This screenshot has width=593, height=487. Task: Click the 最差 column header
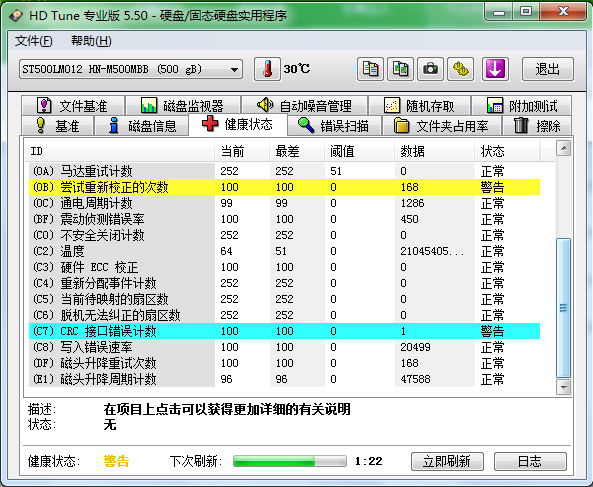(297, 151)
